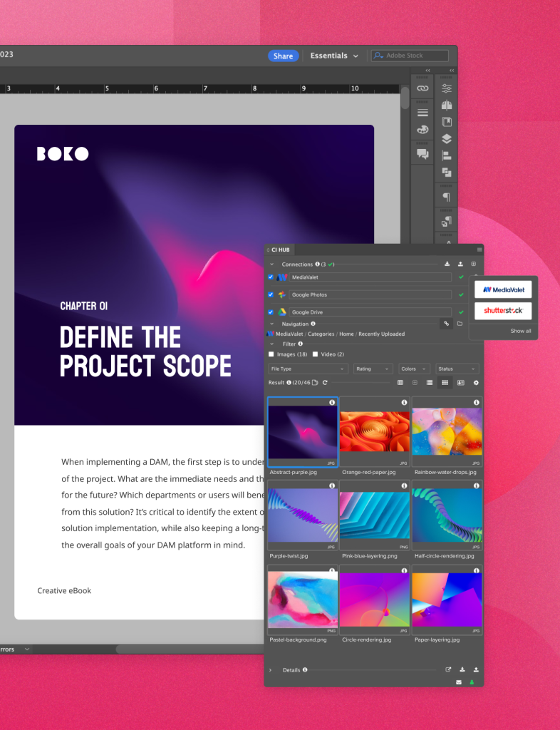Open the Pathfinder panel icon
The height and width of the screenshot is (730, 560).
tap(447, 173)
